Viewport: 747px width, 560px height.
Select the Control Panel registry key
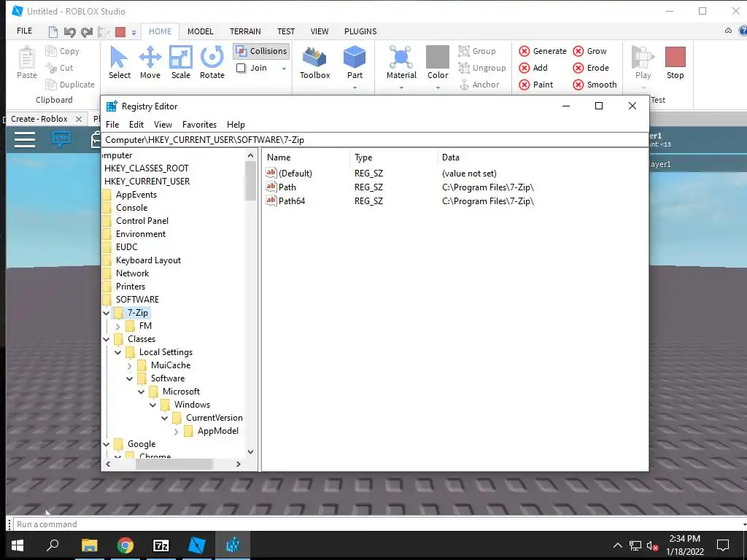tap(142, 221)
